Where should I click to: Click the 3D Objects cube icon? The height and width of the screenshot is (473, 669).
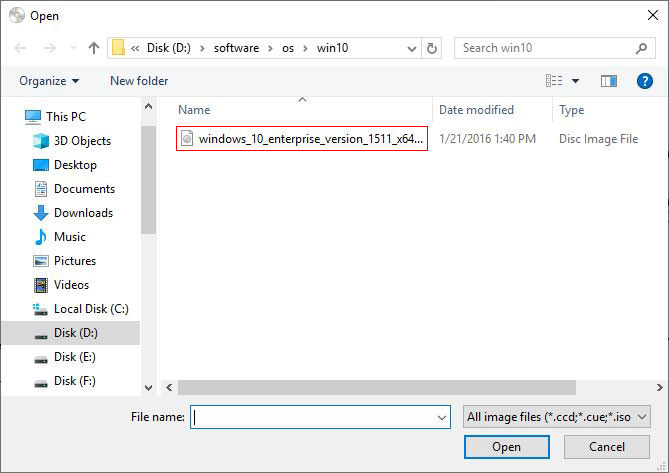(41, 141)
